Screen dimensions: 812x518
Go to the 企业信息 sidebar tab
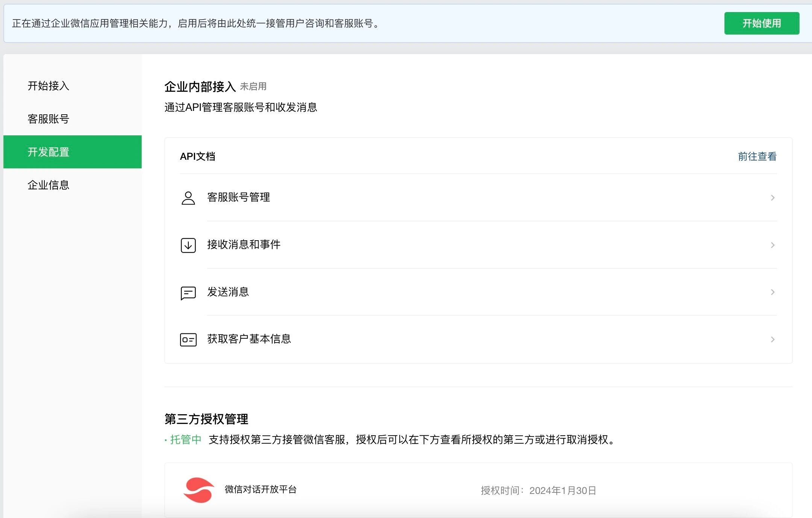pos(48,185)
